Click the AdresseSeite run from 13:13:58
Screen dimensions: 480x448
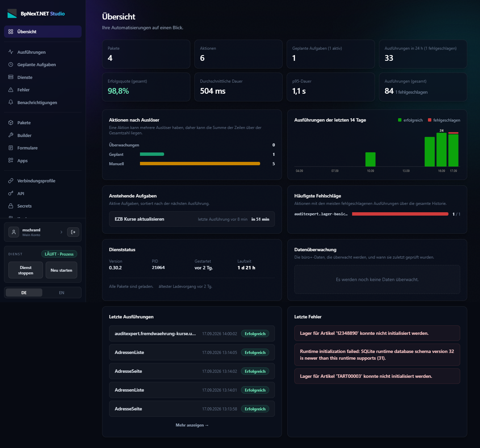pos(192,409)
